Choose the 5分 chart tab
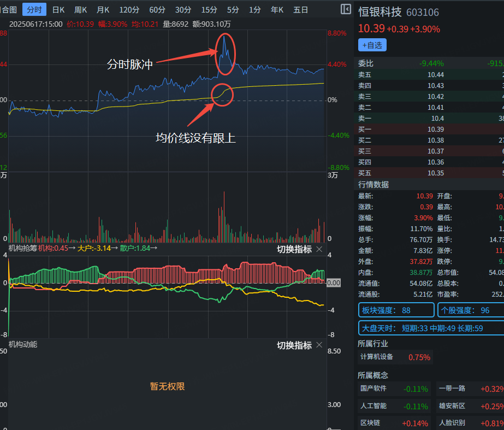The height and width of the screenshot is (430, 504). point(233,10)
